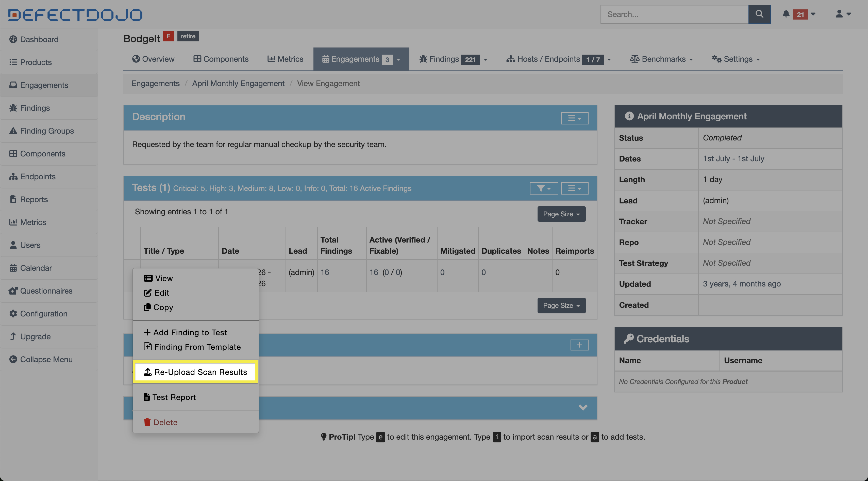Click the search magnifier button
This screenshot has width=868, height=481.
(759, 14)
